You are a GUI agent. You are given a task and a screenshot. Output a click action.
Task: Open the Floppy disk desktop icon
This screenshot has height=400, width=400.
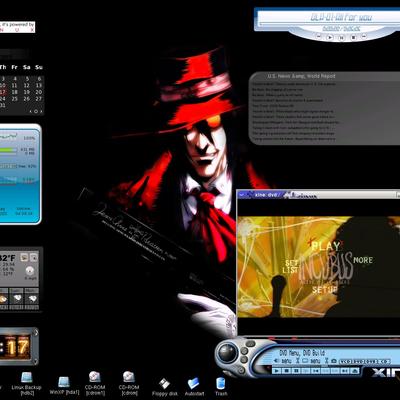coord(164,387)
